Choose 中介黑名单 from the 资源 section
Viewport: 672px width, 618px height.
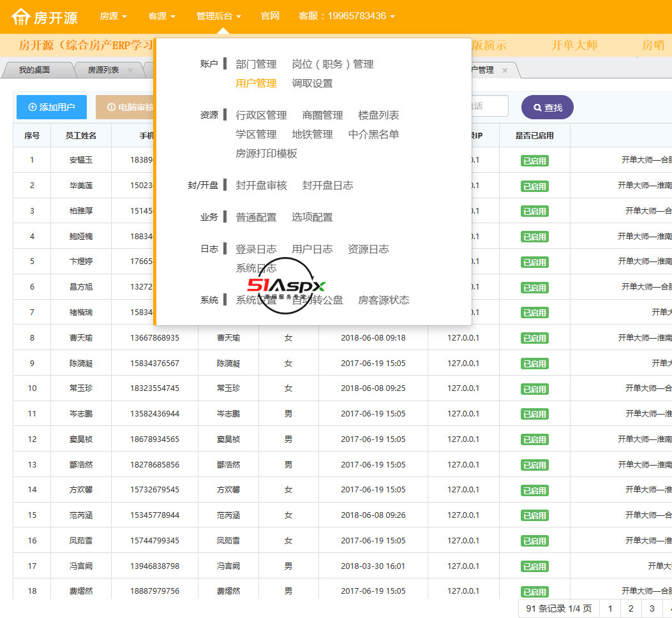(x=373, y=135)
